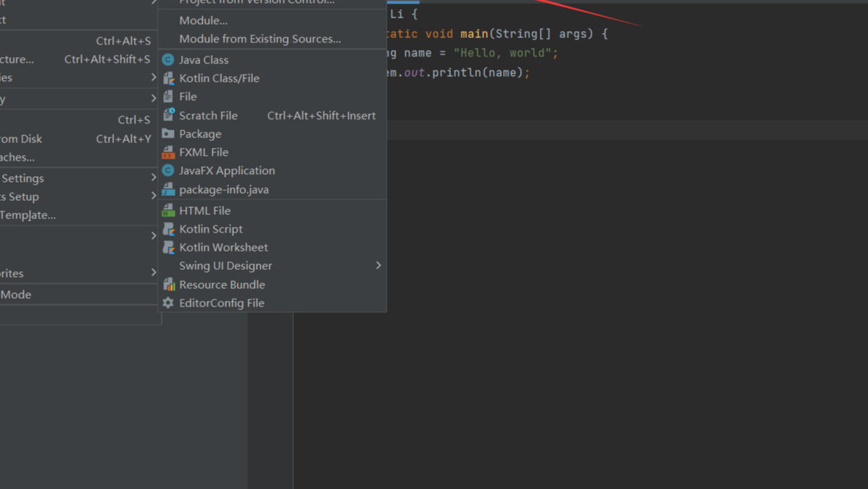Create a new Java Class
This screenshot has width=868, height=489.
click(x=272, y=60)
